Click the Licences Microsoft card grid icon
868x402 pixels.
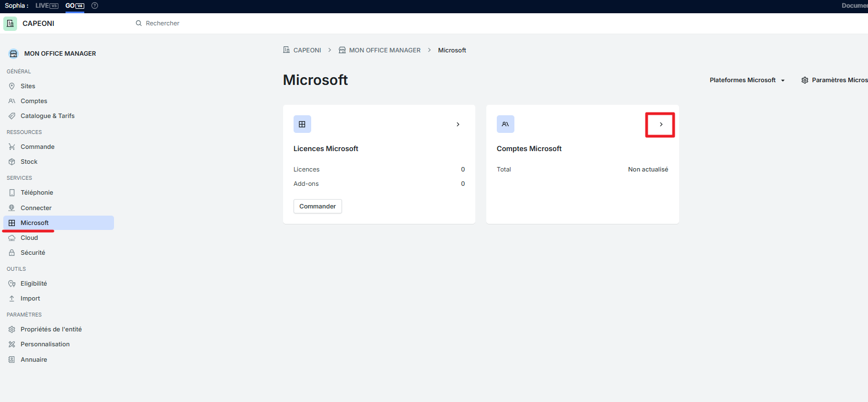pyautogui.click(x=302, y=124)
